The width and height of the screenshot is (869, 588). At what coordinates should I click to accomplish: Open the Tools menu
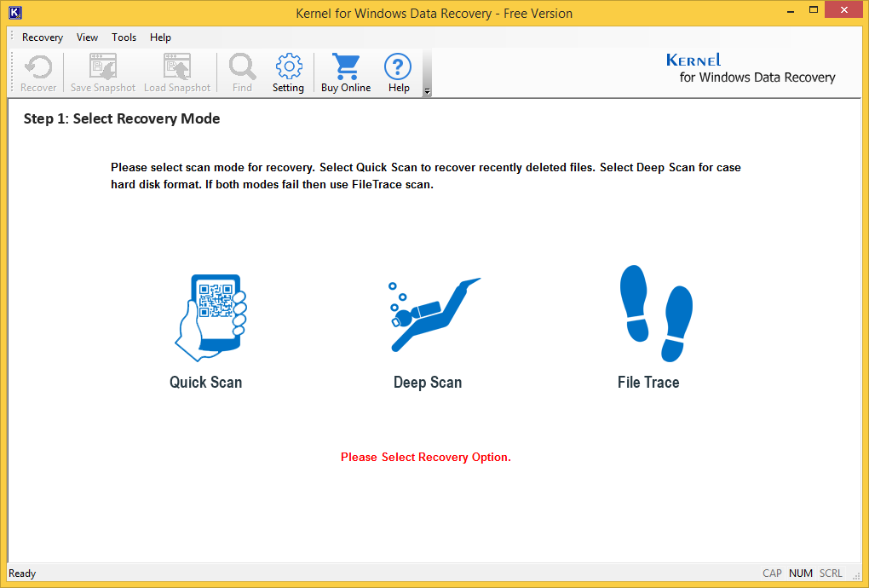(x=124, y=37)
